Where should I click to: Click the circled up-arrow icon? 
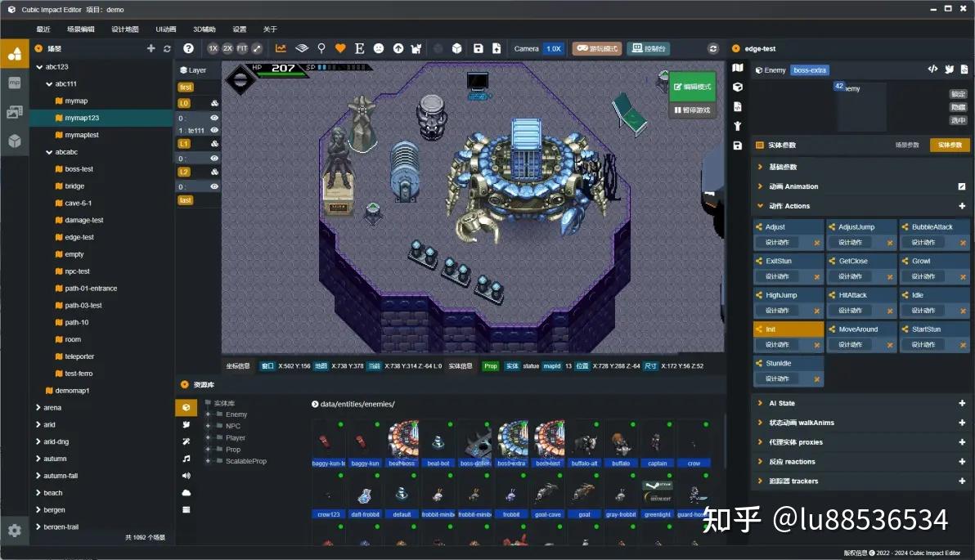(x=398, y=48)
